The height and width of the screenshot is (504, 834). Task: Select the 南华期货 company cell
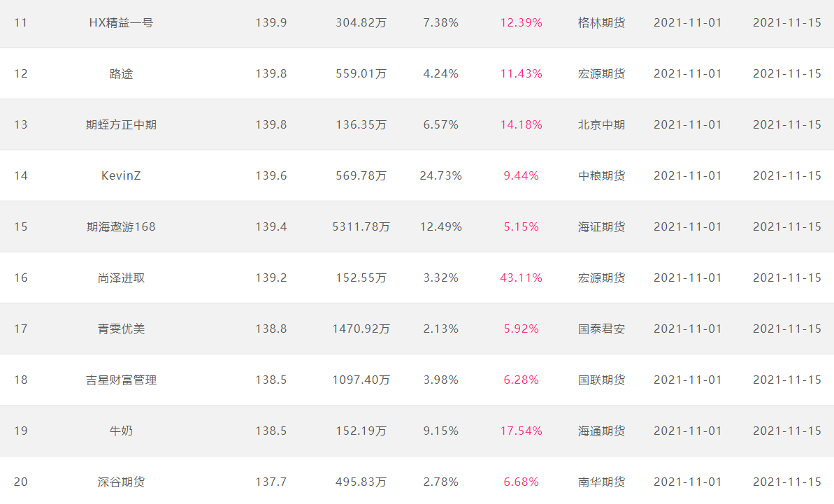coord(601,482)
